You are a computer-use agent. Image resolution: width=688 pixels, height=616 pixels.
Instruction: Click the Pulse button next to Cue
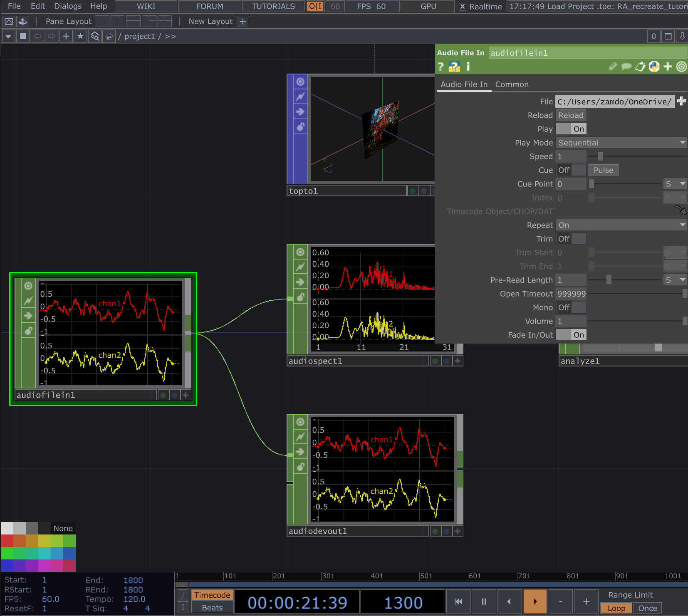pyautogui.click(x=603, y=170)
